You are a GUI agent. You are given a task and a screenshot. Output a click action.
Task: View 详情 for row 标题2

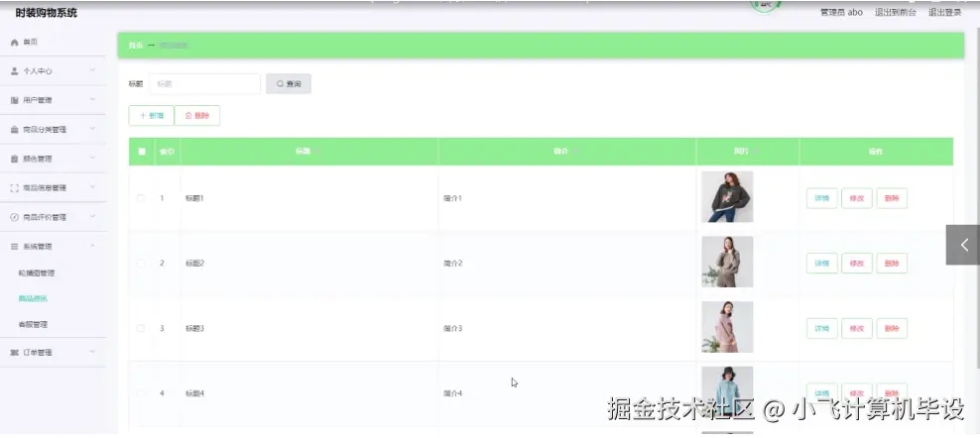[822, 263]
